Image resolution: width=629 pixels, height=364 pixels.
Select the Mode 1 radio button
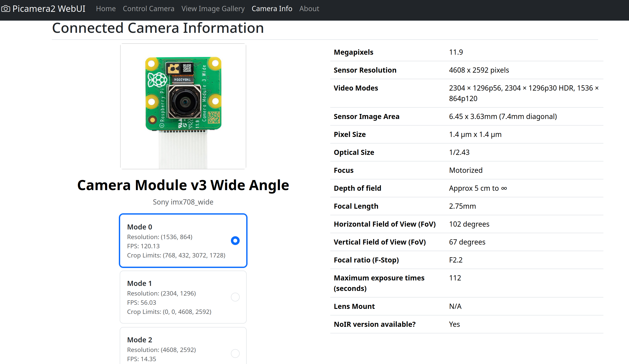click(235, 297)
